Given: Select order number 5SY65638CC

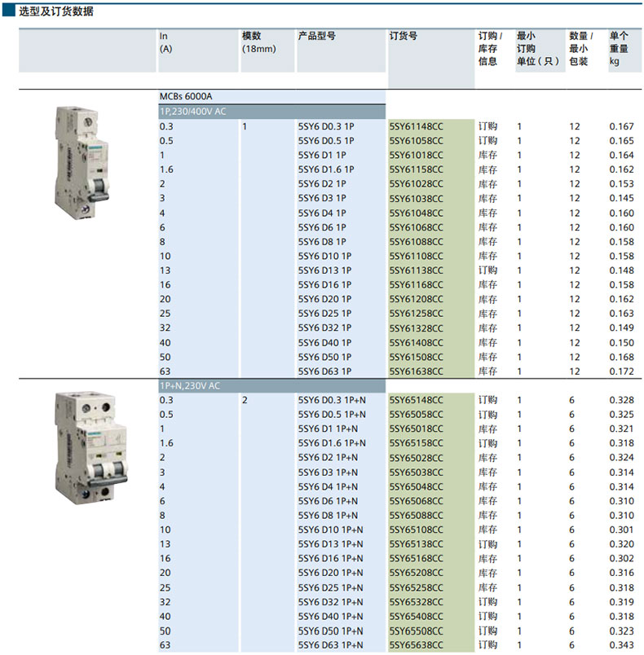Looking at the screenshot, I should tap(417, 645).
